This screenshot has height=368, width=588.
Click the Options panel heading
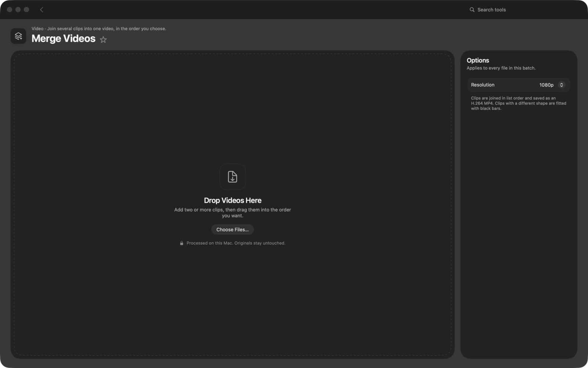point(478,60)
